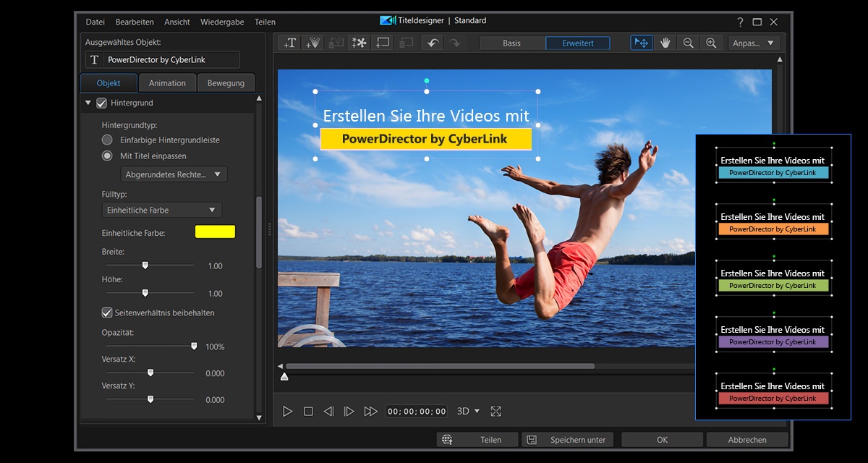
Task: Zoom in on the preview
Action: click(x=711, y=43)
